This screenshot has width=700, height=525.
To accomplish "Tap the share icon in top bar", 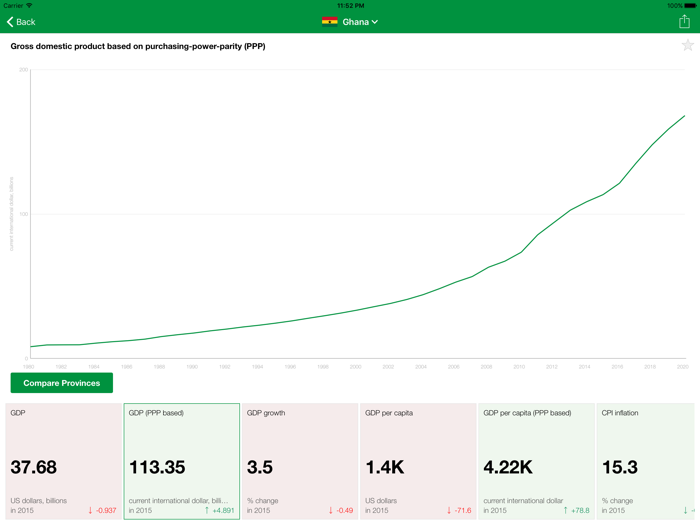I will (x=684, y=21).
